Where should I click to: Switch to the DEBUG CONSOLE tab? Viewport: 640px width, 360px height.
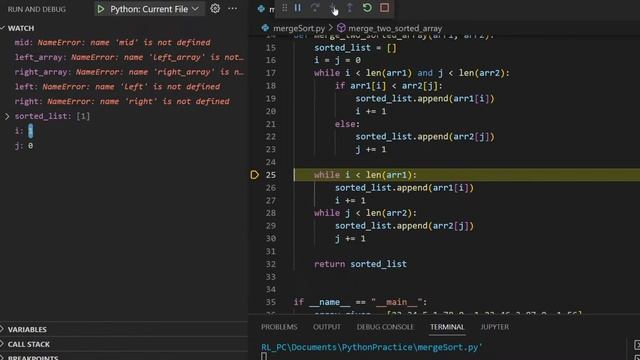385,327
